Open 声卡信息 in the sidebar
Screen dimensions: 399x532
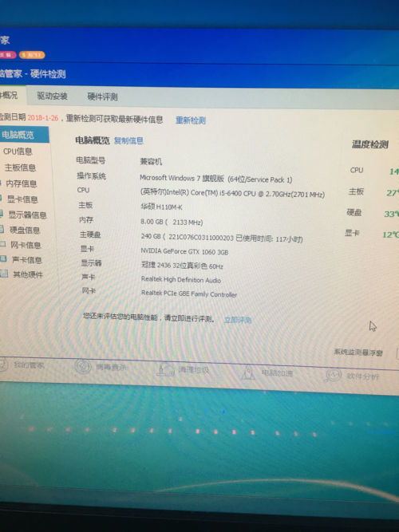coord(27,260)
